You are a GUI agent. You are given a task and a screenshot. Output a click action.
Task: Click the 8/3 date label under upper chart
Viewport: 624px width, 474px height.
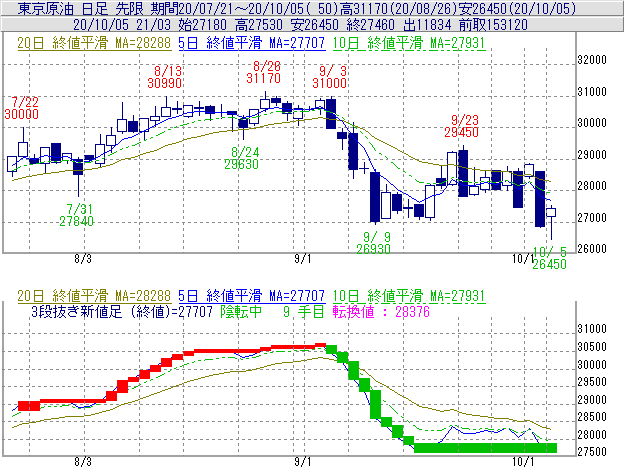(x=83, y=259)
